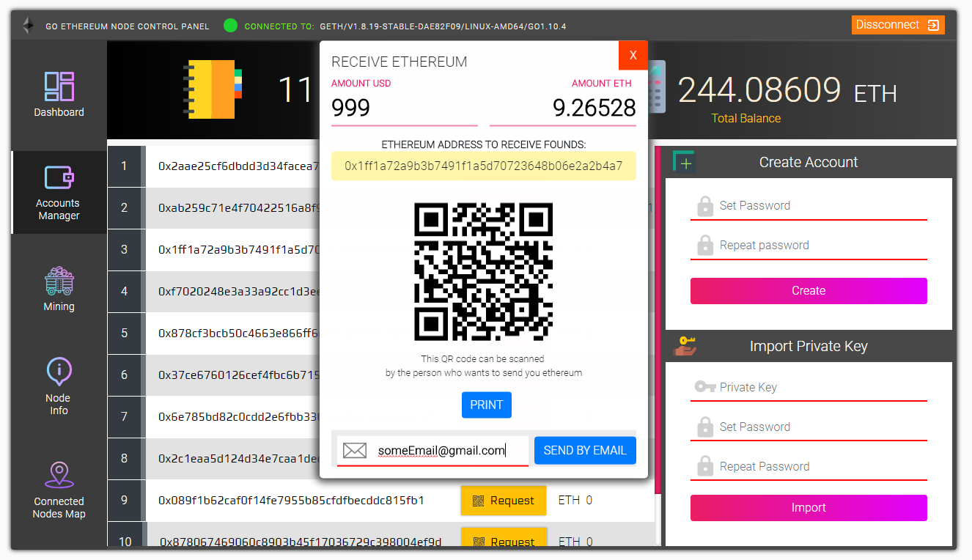Click the Import button
972x560 pixels.
(809, 508)
